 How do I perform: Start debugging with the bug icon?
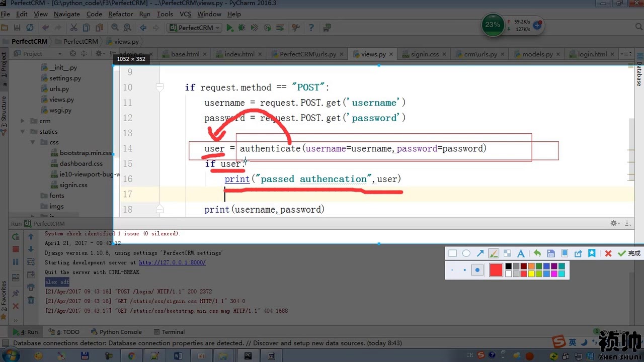tap(242, 28)
